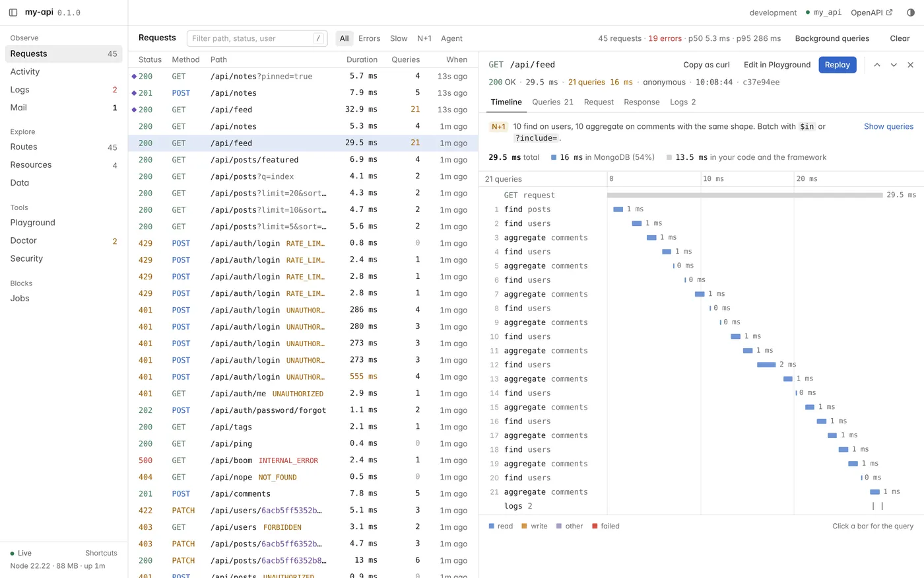The image size is (924, 578).
Task: Open Playground in the sidebar
Action: tap(64, 223)
